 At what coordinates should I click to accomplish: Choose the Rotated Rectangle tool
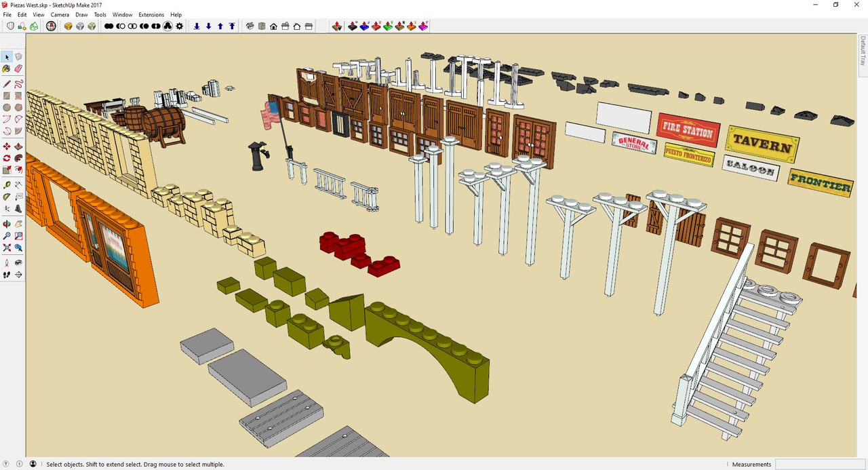click(18, 96)
